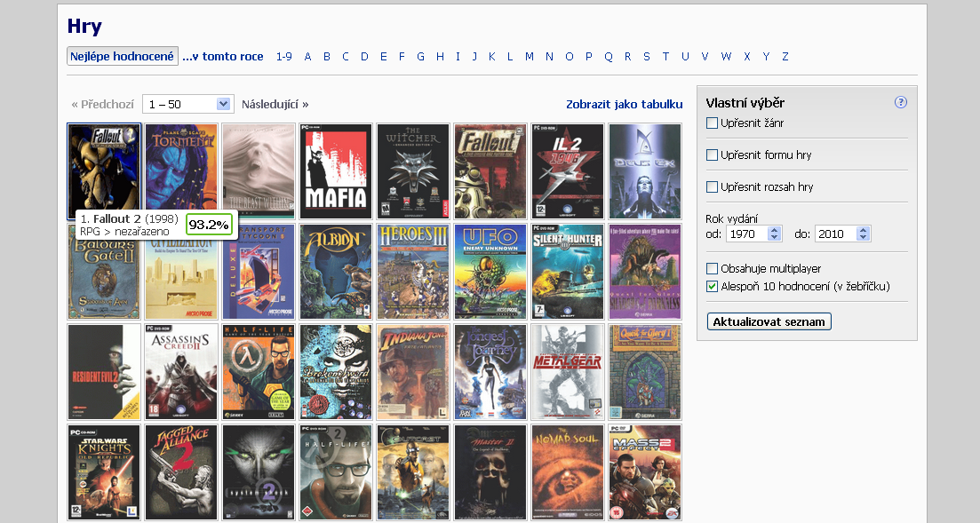980x523 pixels.
Task: Select the Deus Ex cover
Action: pyautogui.click(x=645, y=171)
